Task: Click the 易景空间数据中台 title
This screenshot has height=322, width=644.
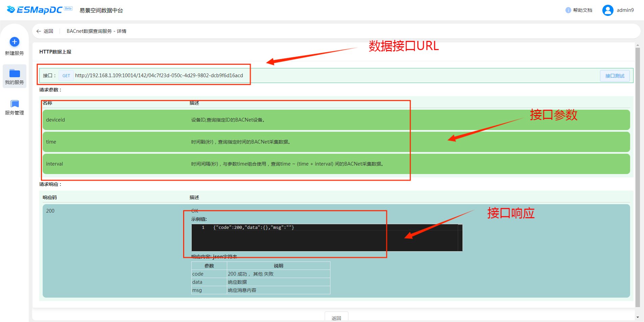Action: pos(101,10)
